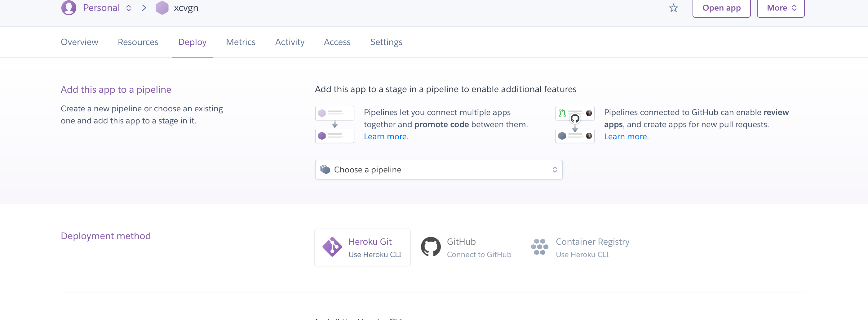Open the Learn more link about pipelines

point(385,136)
